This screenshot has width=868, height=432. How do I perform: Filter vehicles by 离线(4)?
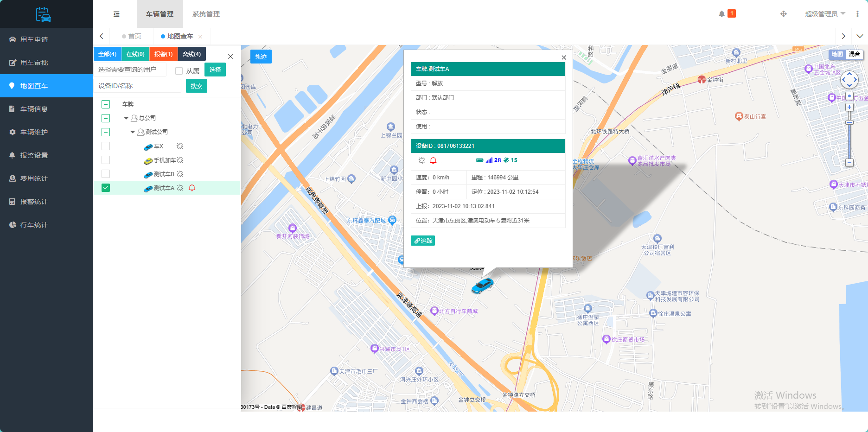pos(191,54)
